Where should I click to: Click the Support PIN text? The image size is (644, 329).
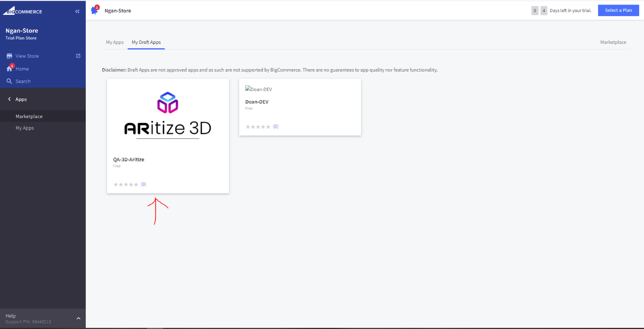click(x=28, y=322)
